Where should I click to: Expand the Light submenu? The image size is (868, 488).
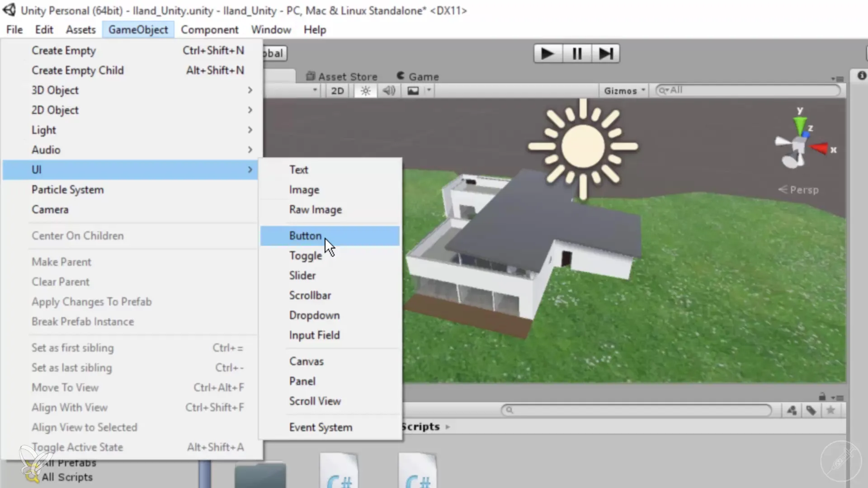point(131,130)
